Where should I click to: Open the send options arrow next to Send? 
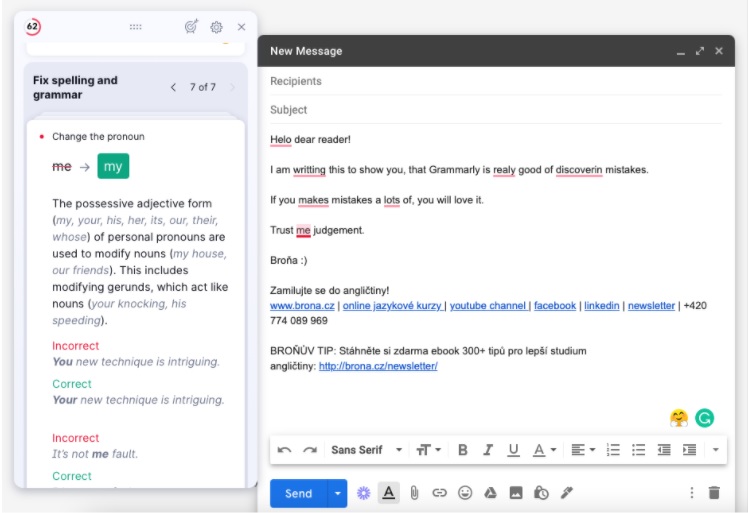coord(338,493)
